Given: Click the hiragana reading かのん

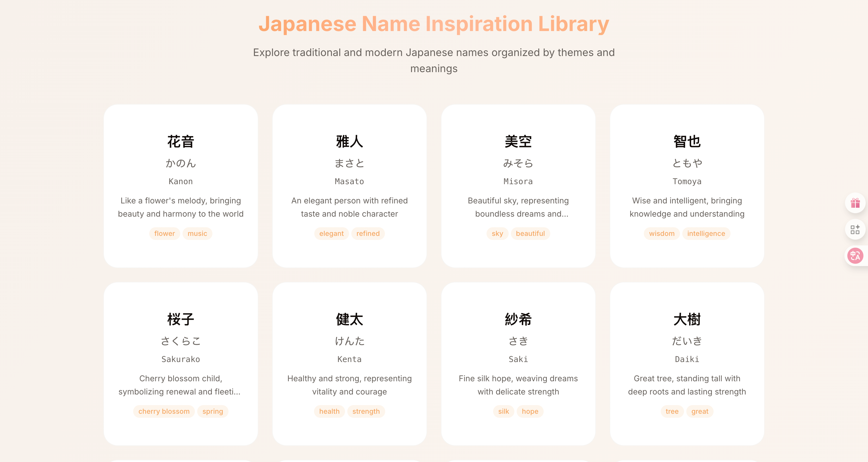Looking at the screenshot, I should click(x=181, y=163).
